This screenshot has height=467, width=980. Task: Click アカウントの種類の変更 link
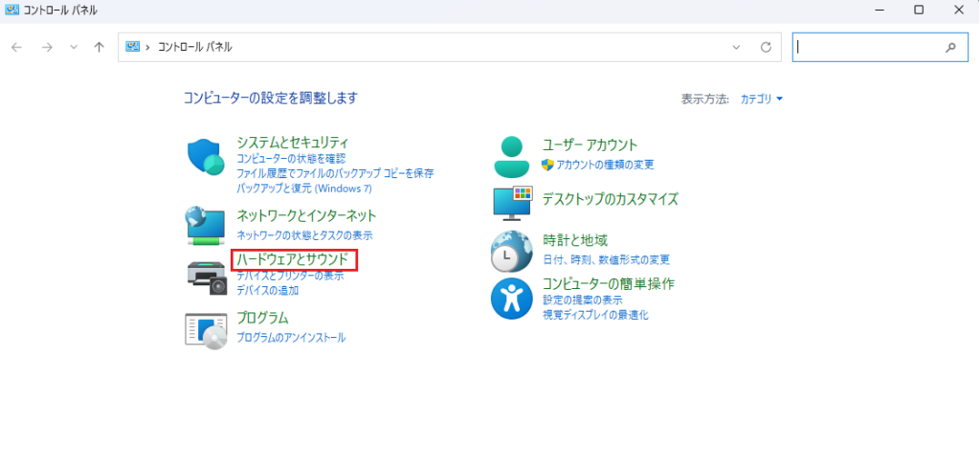(605, 165)
